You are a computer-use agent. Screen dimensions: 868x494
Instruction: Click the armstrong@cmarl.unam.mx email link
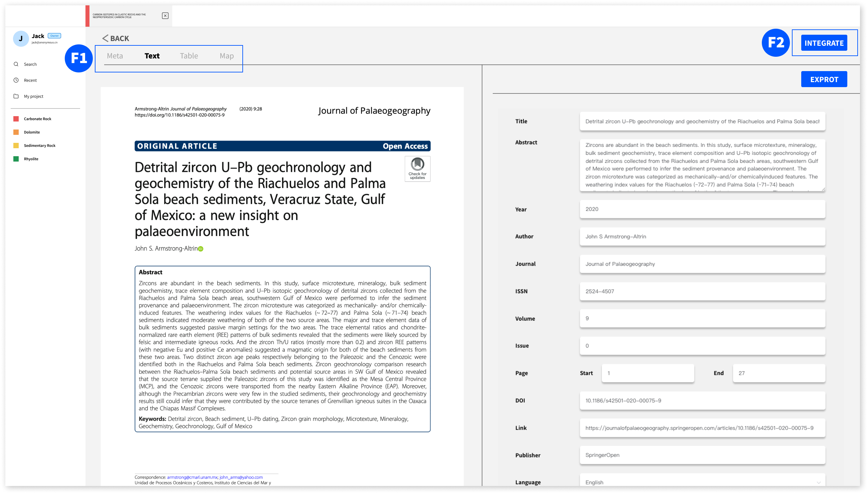click(x=192, y=477)
